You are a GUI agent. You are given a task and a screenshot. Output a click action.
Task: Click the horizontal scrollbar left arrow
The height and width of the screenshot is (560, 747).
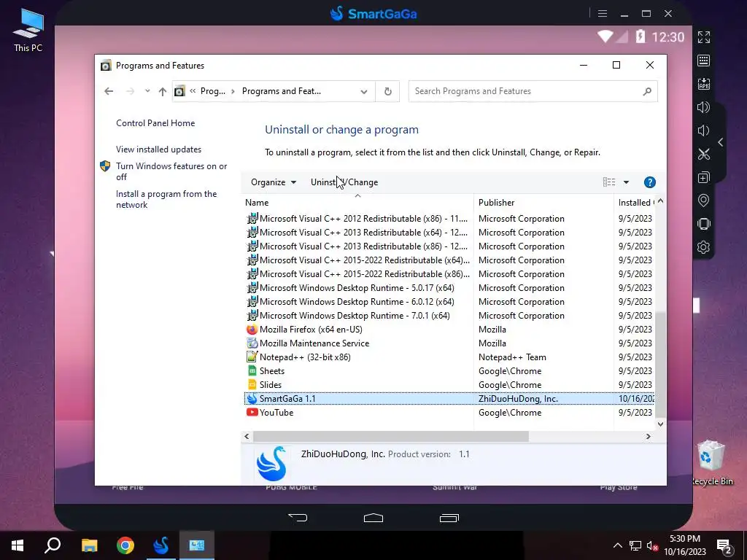pyautogui.click(x=247, y=436)
